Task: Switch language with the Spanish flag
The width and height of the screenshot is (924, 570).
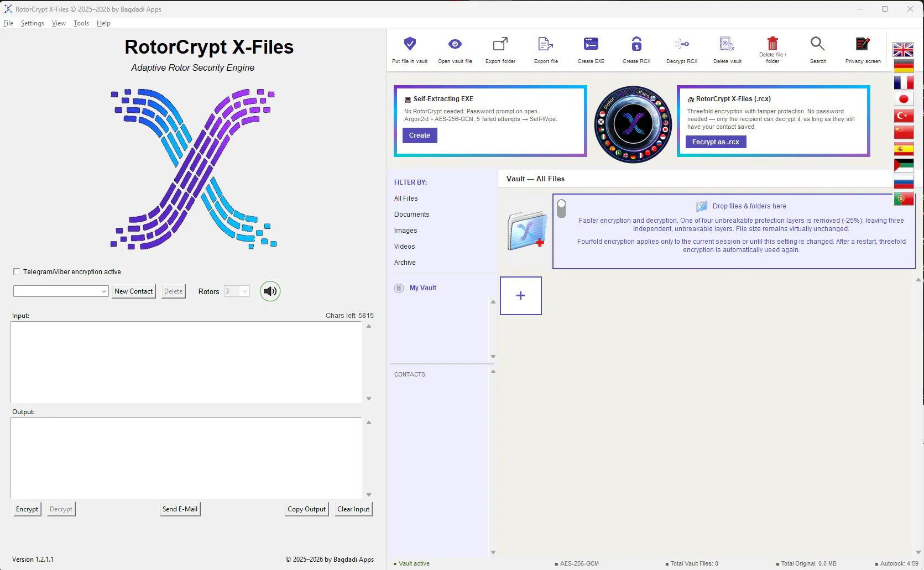Action: (x=904, y=149)
